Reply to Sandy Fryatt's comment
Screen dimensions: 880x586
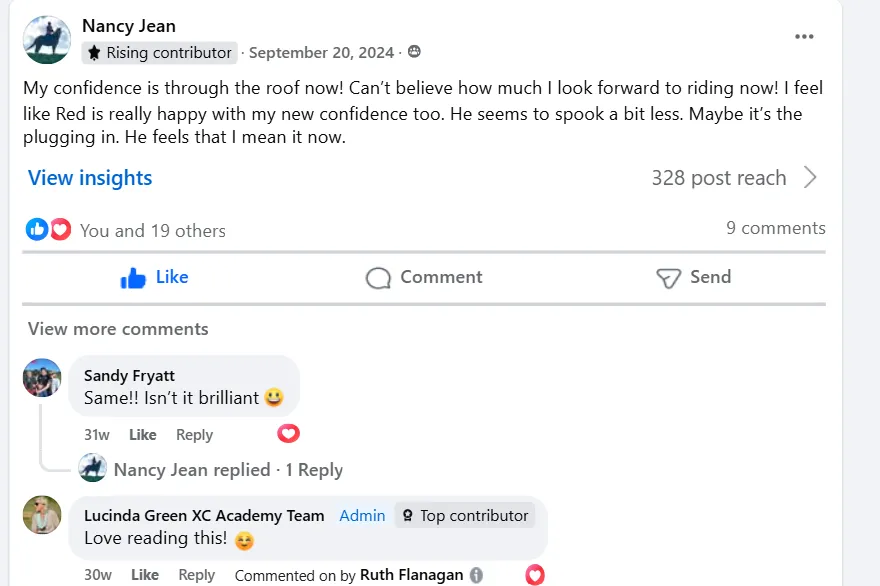pyautogui.click(x=194, y=435)
